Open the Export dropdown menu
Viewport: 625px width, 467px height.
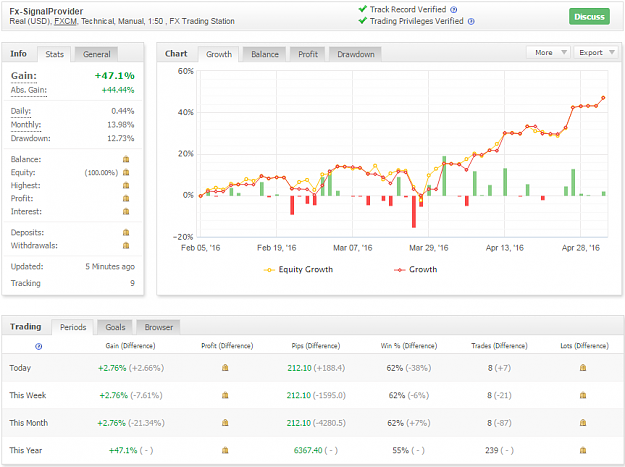pos(596,52)
